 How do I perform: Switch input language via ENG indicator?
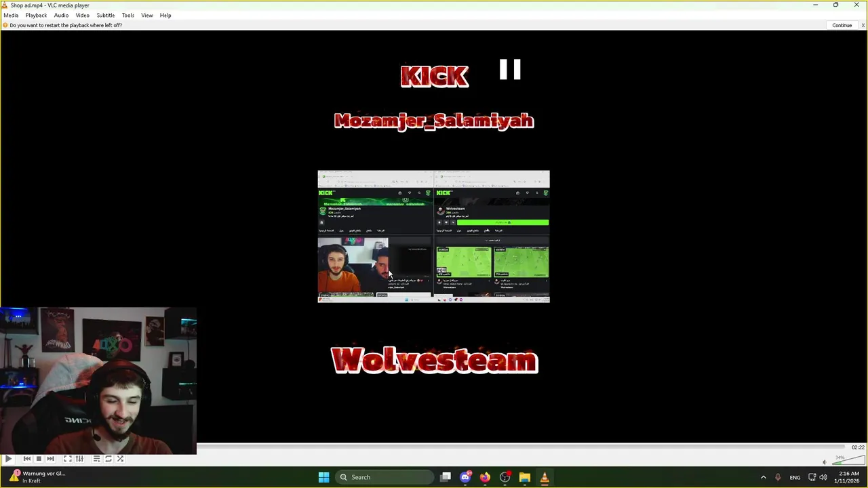click(795, 477)
